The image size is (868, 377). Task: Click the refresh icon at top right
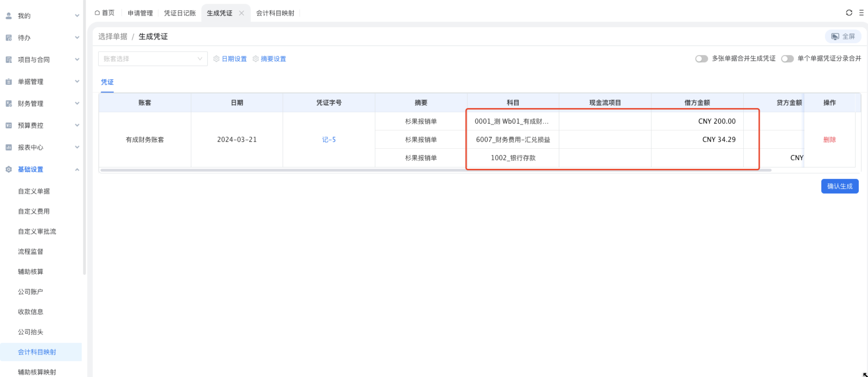coord(849,13)
